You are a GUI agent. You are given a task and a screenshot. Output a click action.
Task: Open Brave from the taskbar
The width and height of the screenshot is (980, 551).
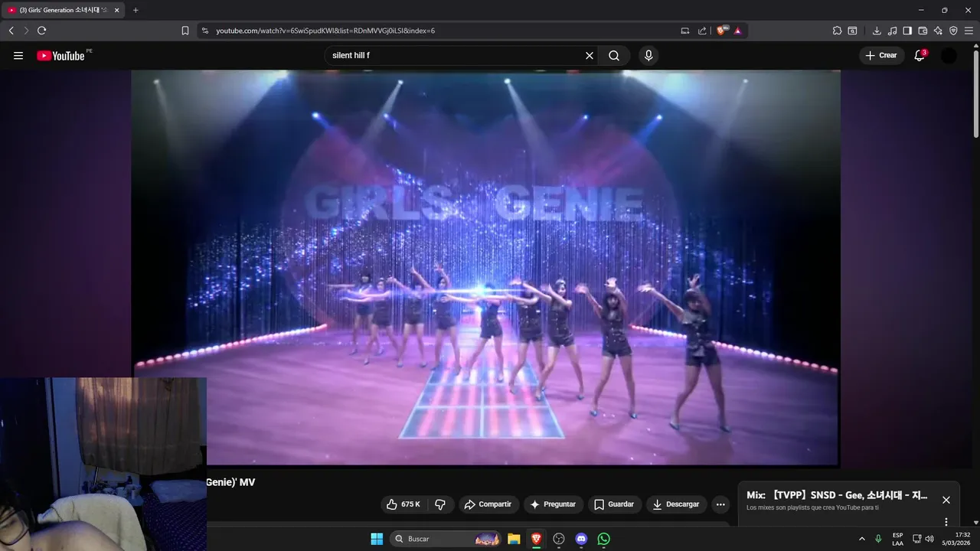[x=536, y=539]
